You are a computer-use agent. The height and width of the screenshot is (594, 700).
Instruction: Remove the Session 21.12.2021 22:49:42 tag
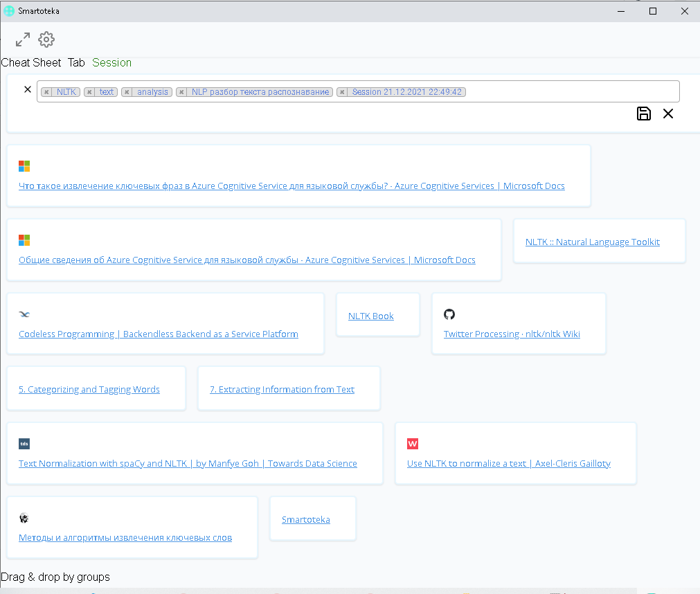(342, 92)
